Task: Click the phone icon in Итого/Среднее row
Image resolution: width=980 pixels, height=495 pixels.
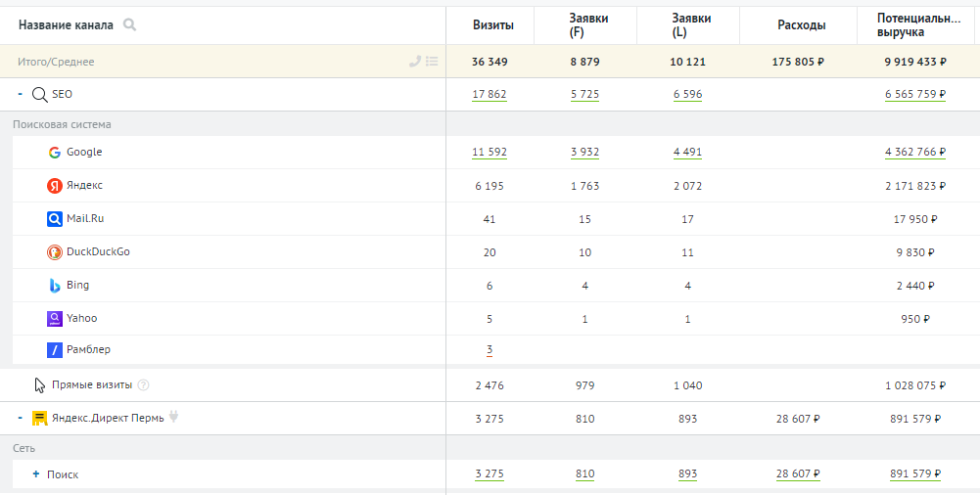Action: (414, 62)
